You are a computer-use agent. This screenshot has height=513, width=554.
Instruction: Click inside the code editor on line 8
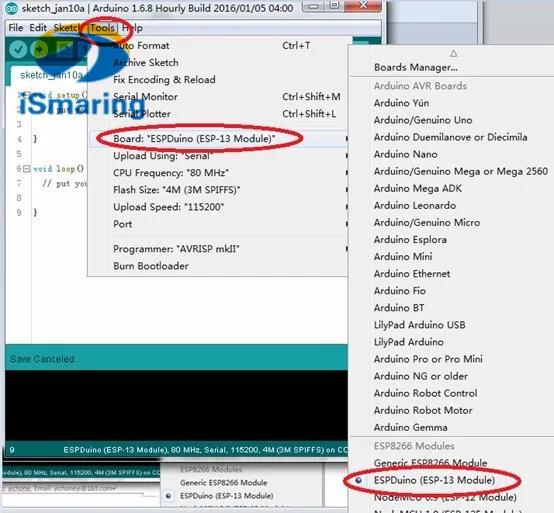(60, 198)
